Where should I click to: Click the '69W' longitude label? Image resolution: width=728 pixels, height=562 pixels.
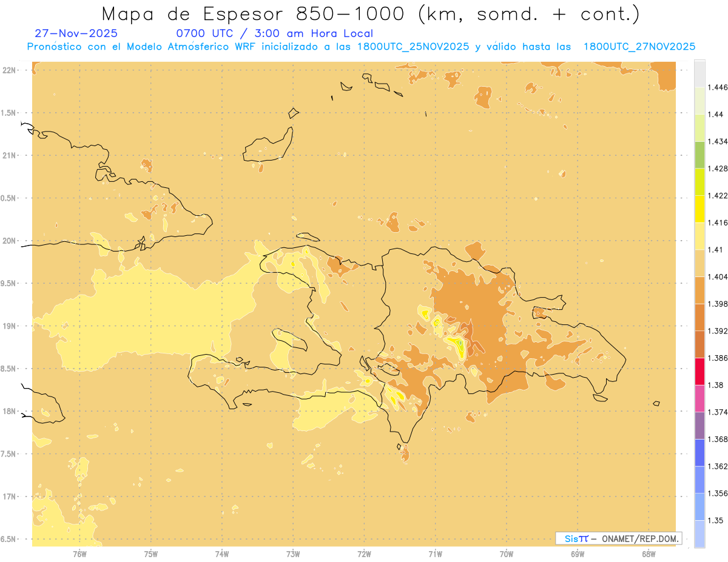[x=578, y=554]
